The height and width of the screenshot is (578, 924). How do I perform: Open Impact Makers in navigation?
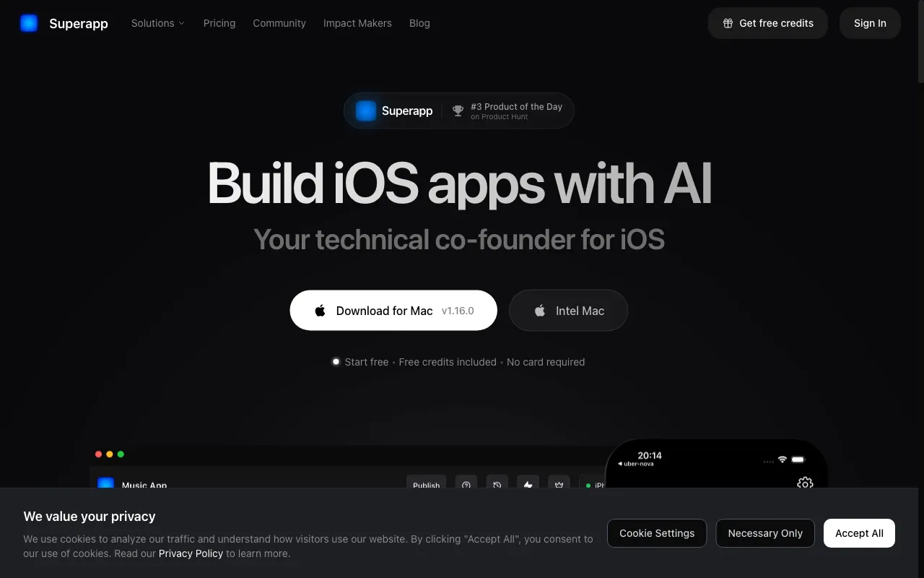coord(357,23)
